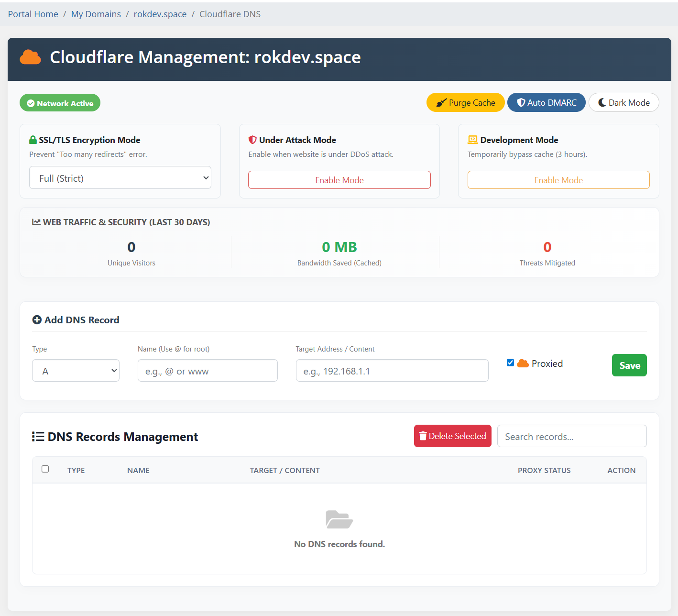Click the Unique Visitors count
The width and height of the screenshot is (678, 616).
click(131, 247)
